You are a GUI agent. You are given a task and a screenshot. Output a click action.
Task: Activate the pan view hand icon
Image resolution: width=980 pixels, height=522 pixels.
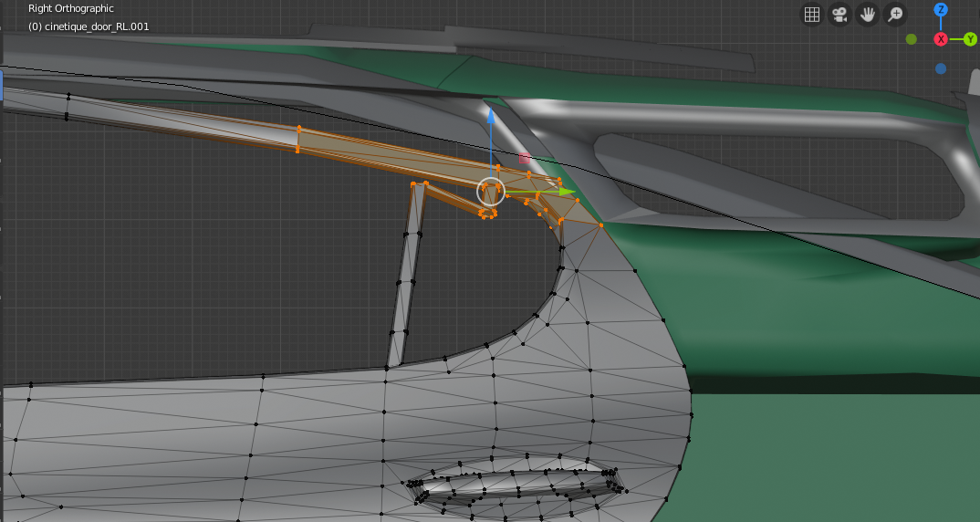[867, 15]
